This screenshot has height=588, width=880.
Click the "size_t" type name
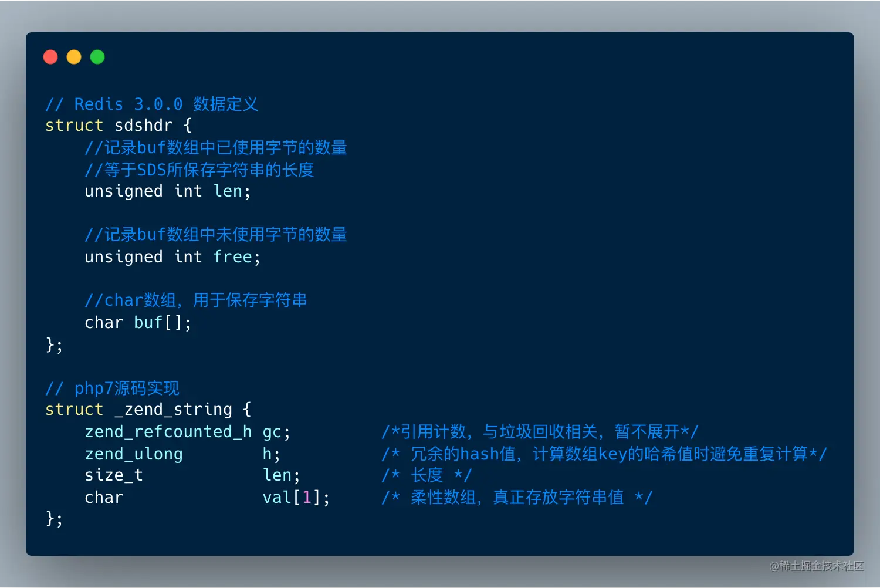tap(114, 475)
